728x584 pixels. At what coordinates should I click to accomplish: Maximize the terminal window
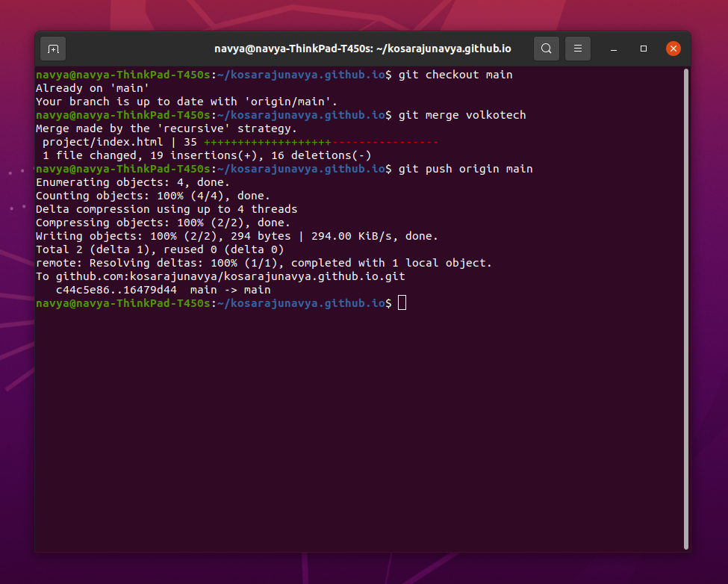(644, 49)
